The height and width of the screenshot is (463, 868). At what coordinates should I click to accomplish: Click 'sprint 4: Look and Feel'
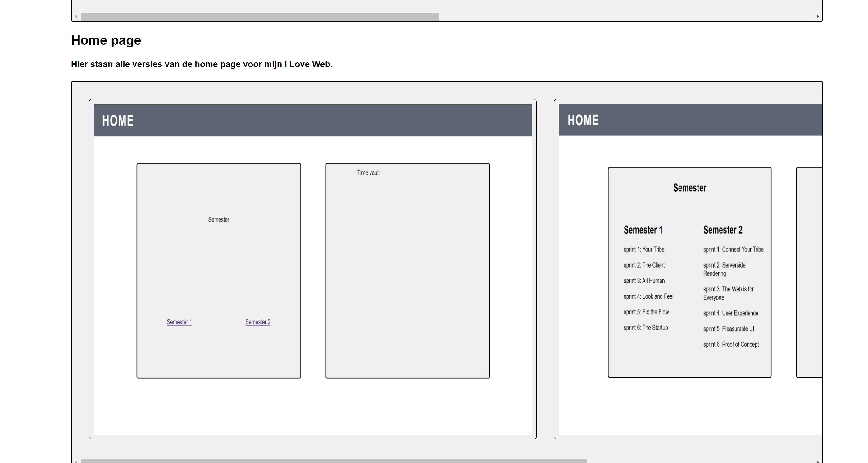point(648,296)
